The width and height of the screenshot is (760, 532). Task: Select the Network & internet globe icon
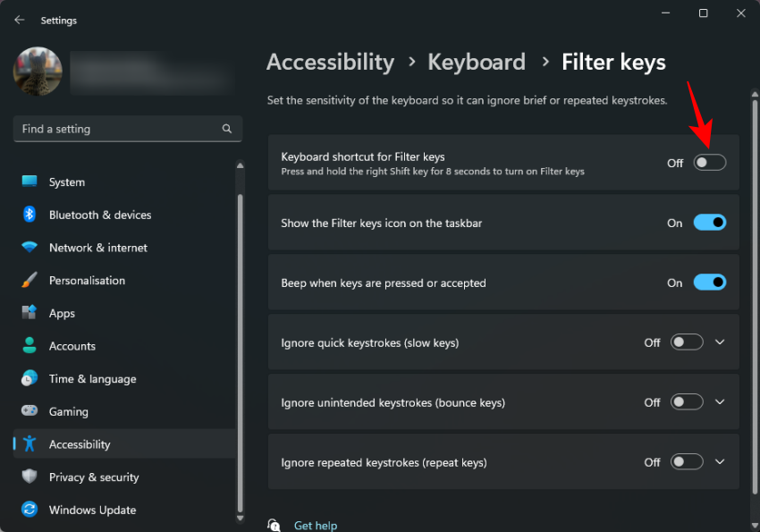pyautogui.click(x=28, y=248)
